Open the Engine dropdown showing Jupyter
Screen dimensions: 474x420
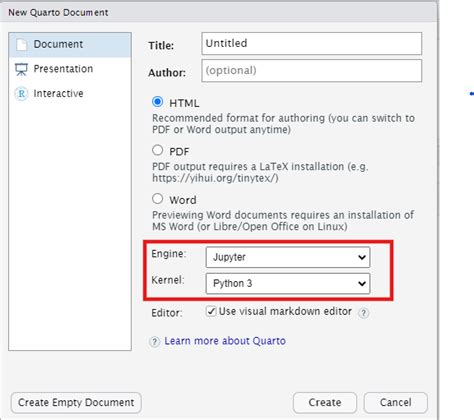pyautogui.click(x=288, y=257)
